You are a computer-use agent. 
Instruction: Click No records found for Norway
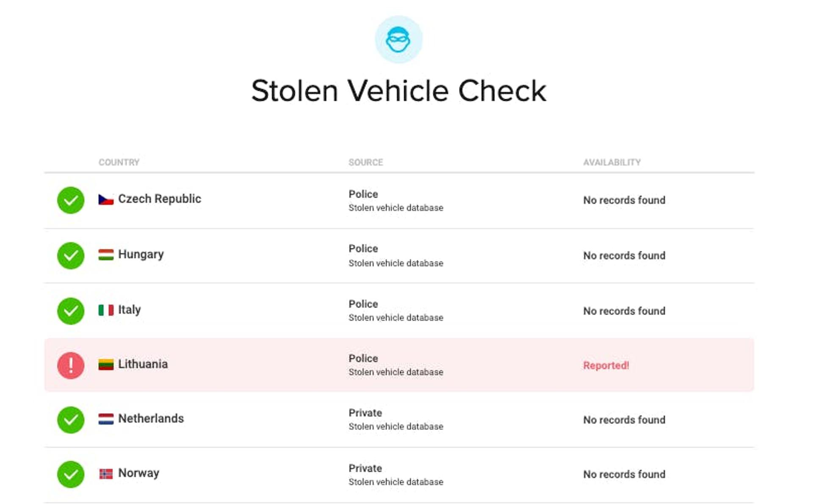(x=624, y=474)
